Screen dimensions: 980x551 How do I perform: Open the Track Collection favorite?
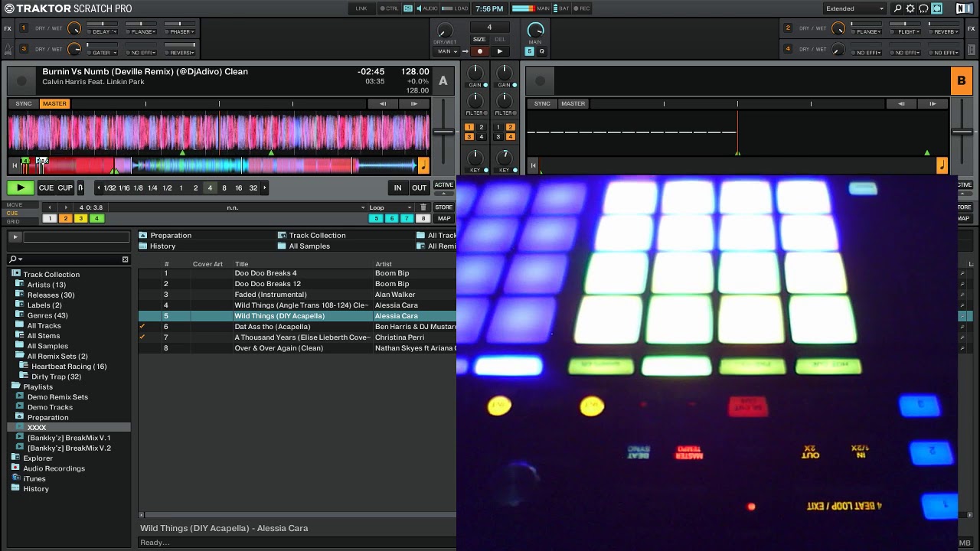click(x=312, y=235)
